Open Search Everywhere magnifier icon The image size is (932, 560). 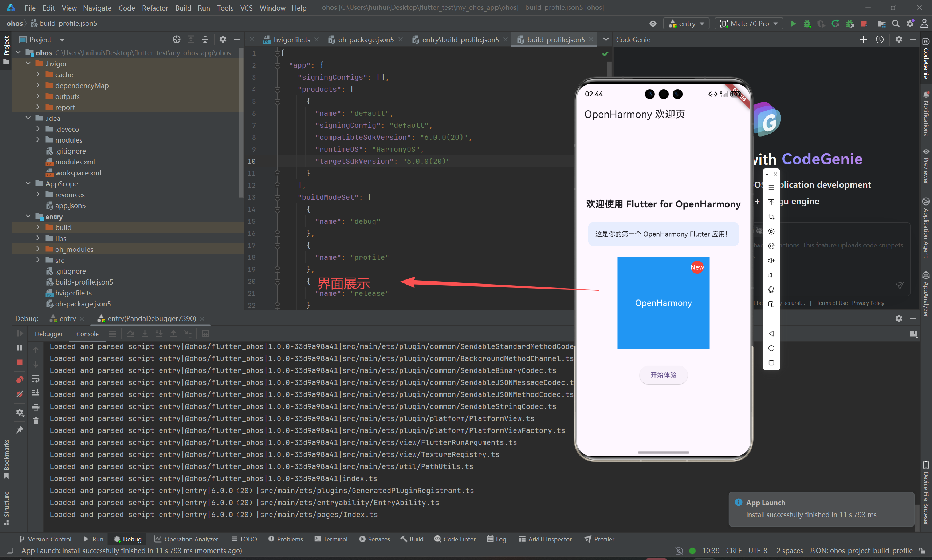[895, 24]
